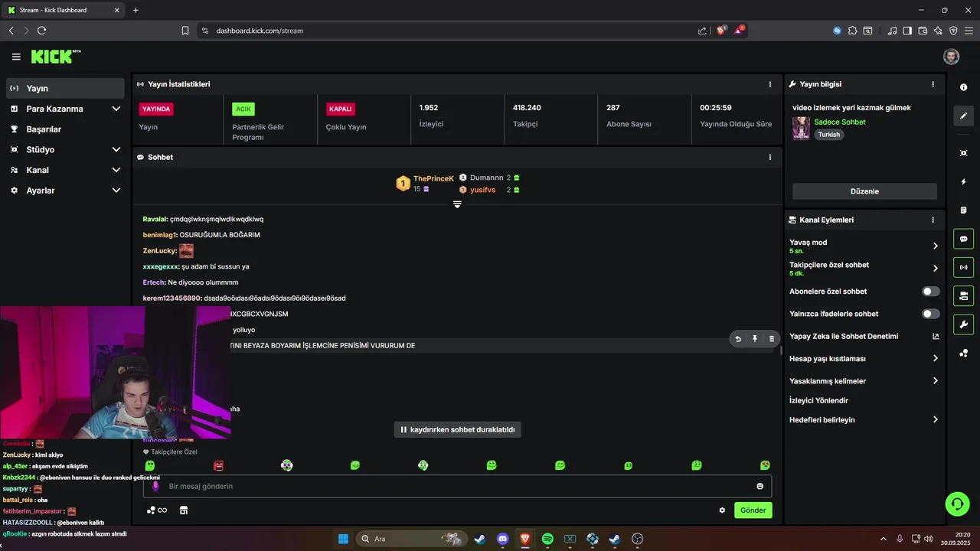
Task: Click the screen capture icon in right sidebar
Action: tap(963, 153)
